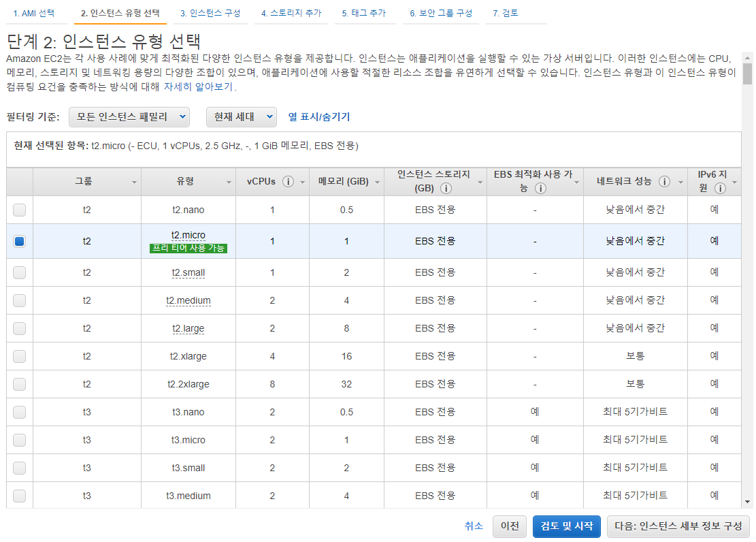This screenshot has width=756, height=542.
Task: Open the vCPUs column info icon
Action: (x=288, y=182)
